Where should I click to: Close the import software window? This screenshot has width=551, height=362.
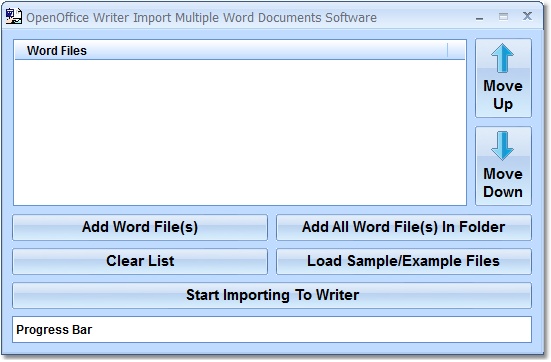click(527, 16)
